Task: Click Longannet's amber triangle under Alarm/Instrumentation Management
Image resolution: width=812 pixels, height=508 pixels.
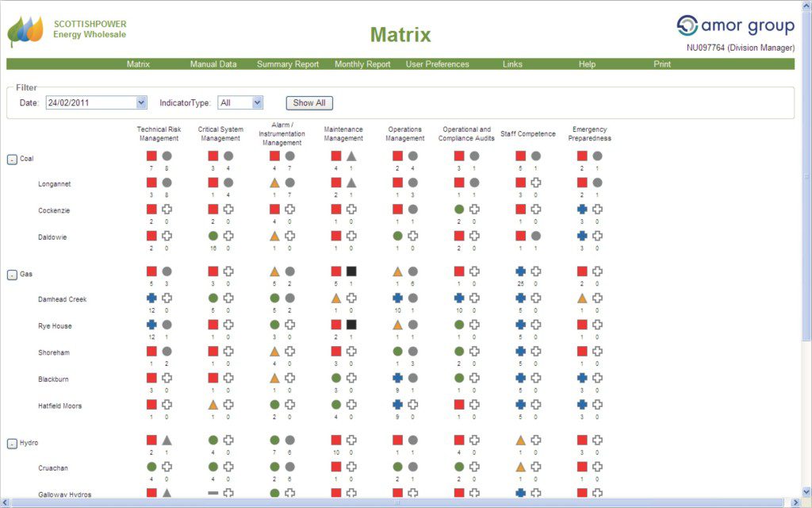Action: point(274,181)
